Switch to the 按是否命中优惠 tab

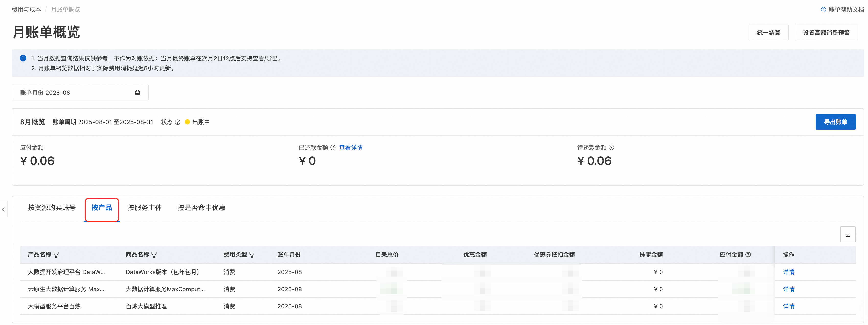(201, 208)
